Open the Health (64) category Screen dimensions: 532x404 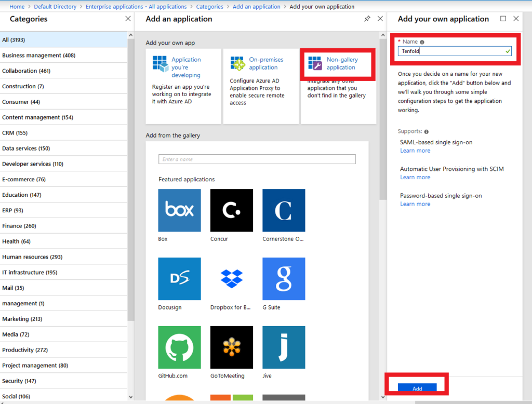click(x=63, y=241)
